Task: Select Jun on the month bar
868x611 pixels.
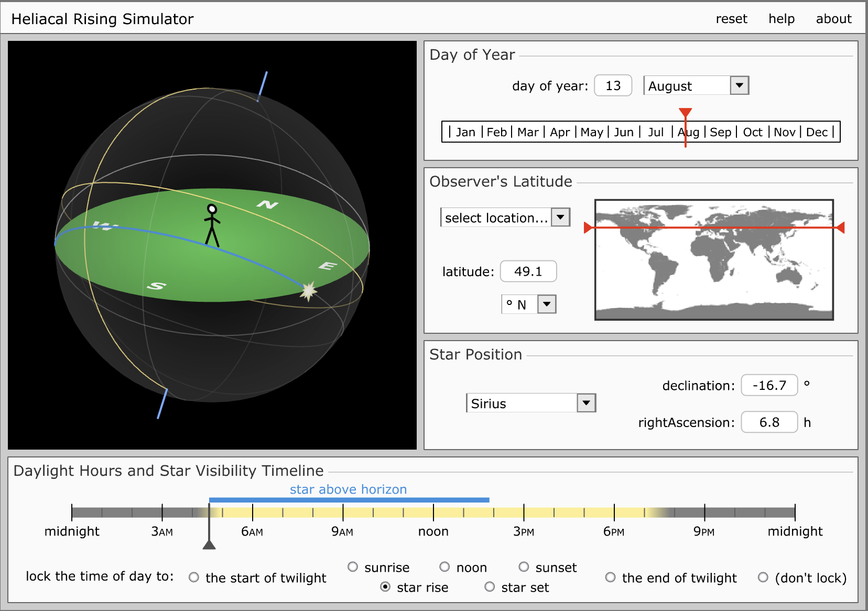Action: [x=624, y=132]
